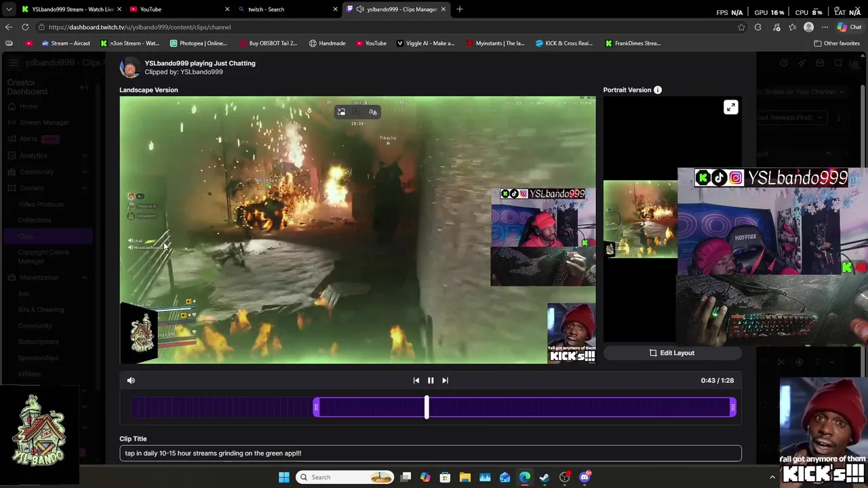Click the landscape video preview
Viewport: 868px width, 488px height.
point(357,230)
